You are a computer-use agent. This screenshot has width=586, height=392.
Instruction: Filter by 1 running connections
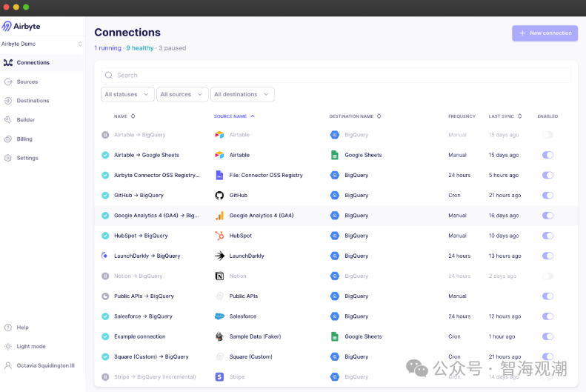point(107,48)
